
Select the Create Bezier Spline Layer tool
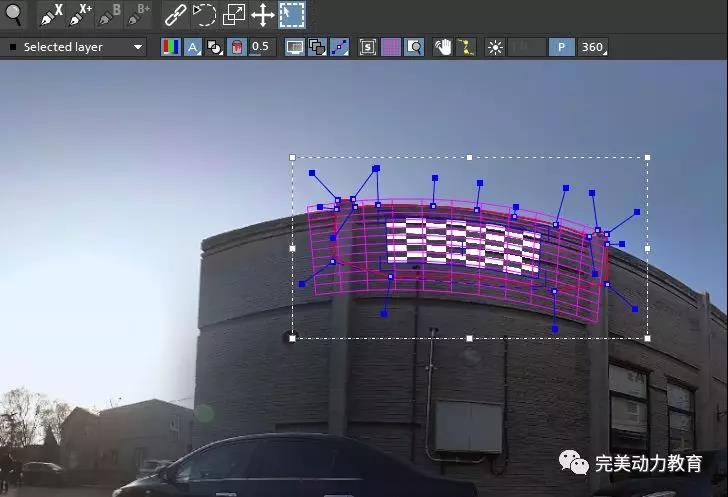(109, 15)
